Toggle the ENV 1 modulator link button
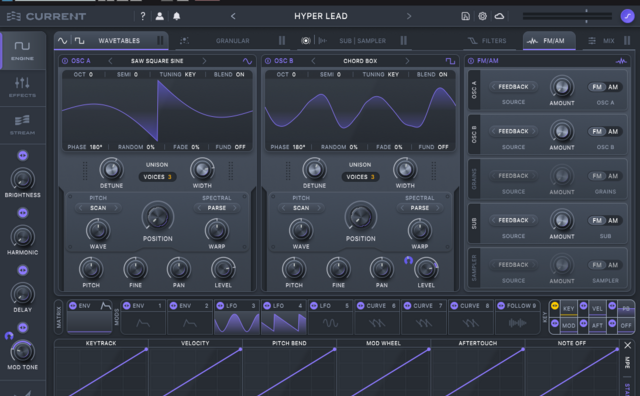The width and height of the screenshot is (640, 396). tap(127, 306)
